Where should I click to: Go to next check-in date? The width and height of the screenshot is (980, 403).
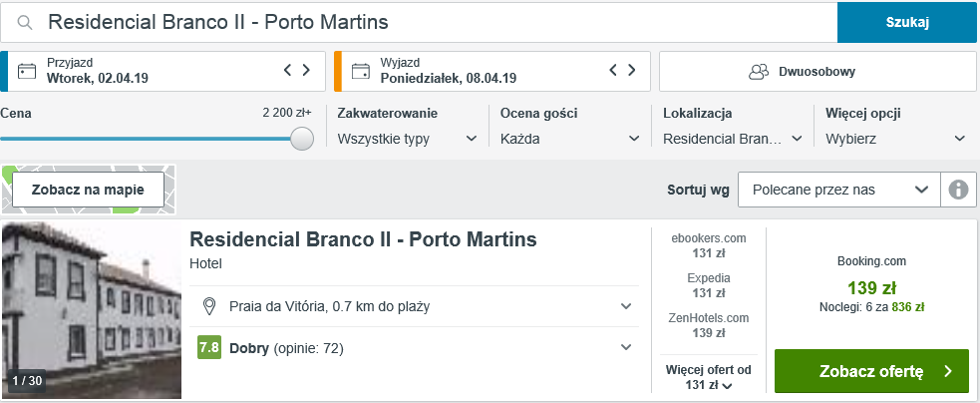pyautogui.click(x=306, y=70)
